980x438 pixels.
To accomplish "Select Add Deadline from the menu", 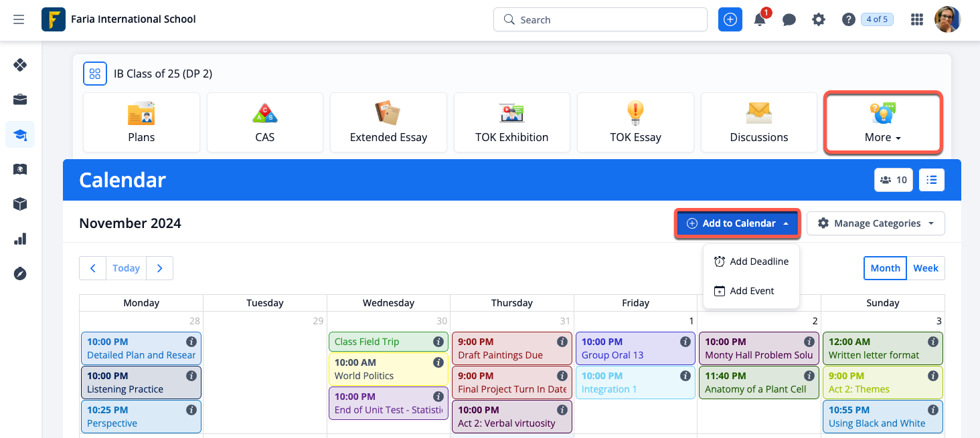I will click(x=751, y=261).
